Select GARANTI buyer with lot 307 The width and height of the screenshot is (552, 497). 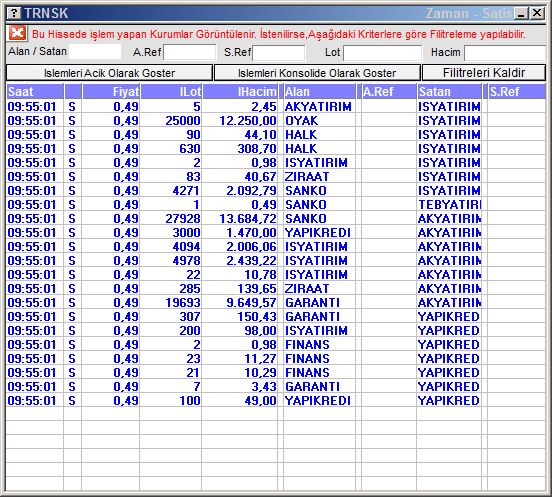(x=312, y=317)
